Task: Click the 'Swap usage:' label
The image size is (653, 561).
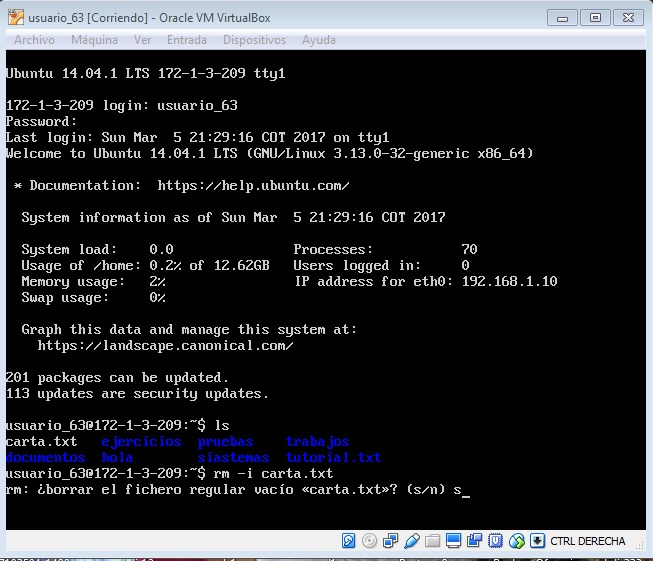Action: (x=65, y=298)
